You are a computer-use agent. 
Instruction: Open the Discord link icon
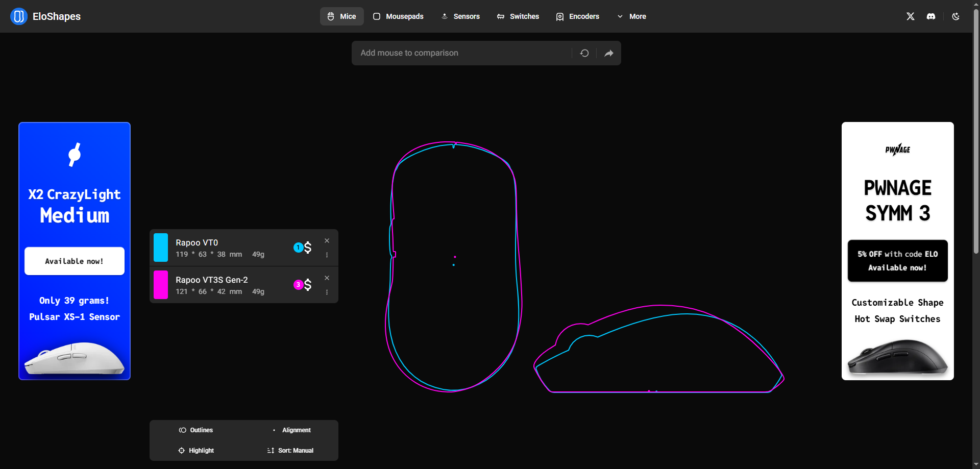(x=931, y=16)
